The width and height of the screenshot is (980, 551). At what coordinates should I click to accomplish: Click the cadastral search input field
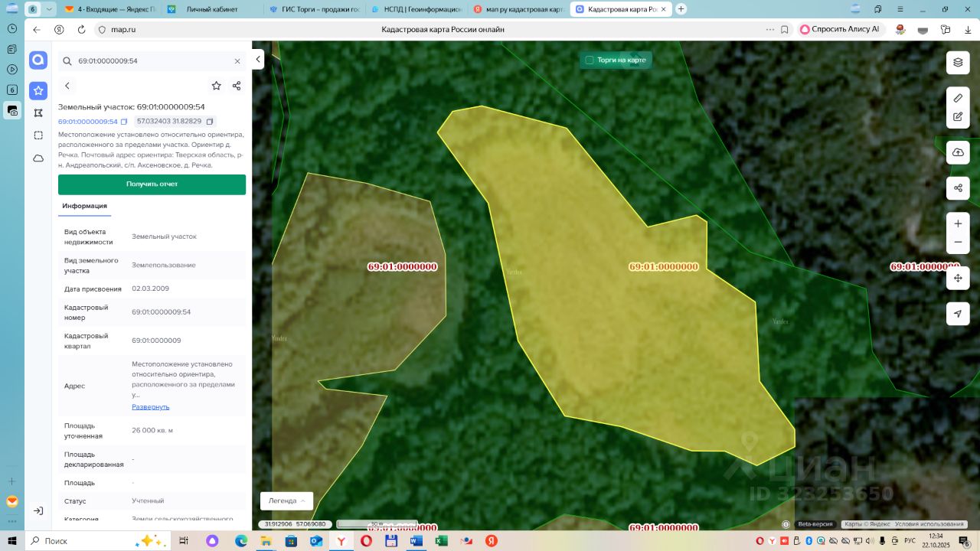152,61
